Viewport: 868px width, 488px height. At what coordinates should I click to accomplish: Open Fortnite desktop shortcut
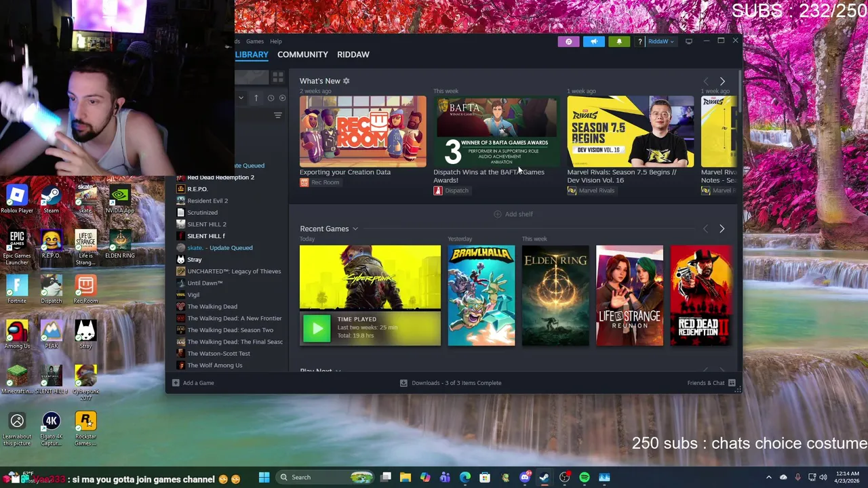pyautogui.click(x=17, y=290)
